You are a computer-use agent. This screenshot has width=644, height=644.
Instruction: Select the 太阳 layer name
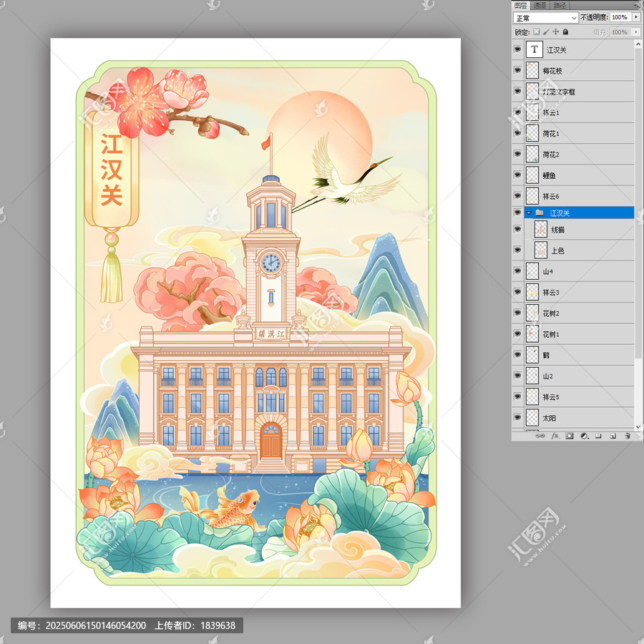(x=549, y=418)
